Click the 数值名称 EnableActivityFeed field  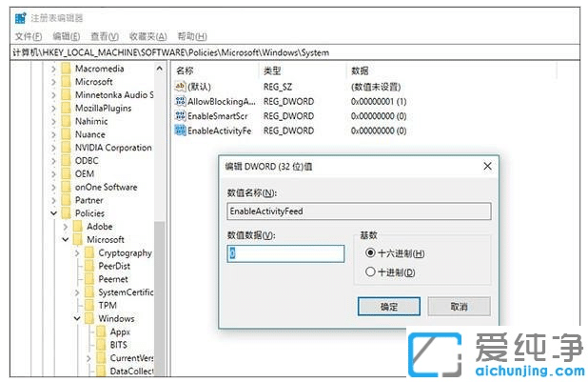point(359,211)
